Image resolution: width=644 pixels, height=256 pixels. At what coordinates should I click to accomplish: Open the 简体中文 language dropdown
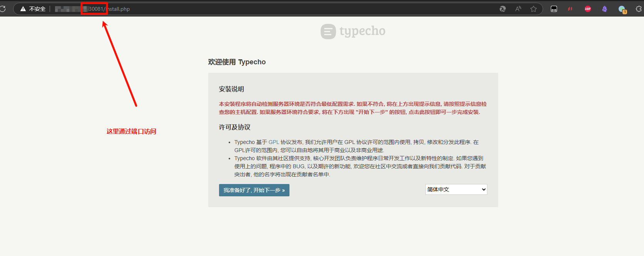[456, 189]
